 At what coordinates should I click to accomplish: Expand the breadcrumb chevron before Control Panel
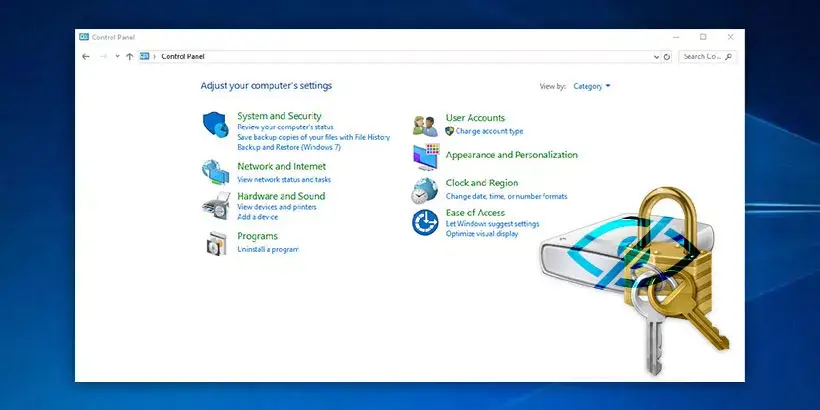click(155, 56)
